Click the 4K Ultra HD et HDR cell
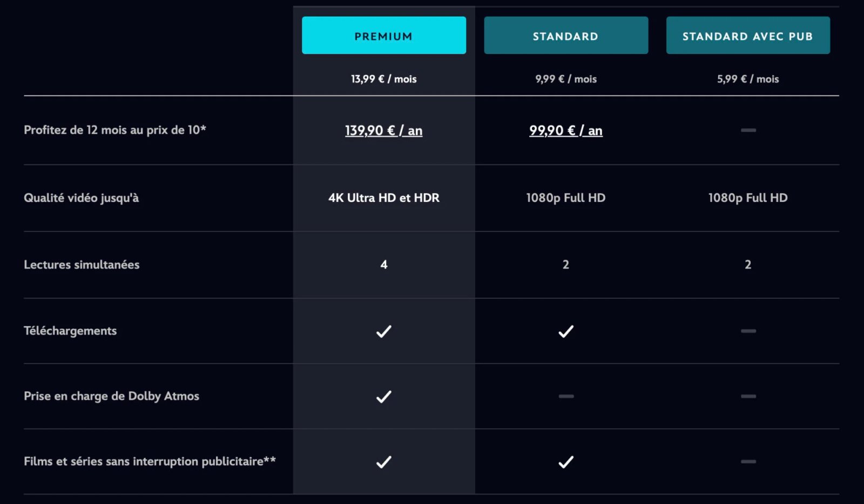 tap(383, 198)
